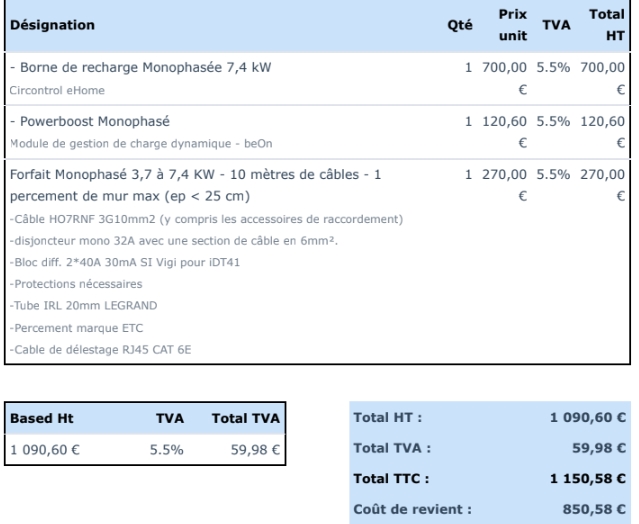
Task: Click the Borne de recharge Monophasée line
Action: [x=140, y=68]
